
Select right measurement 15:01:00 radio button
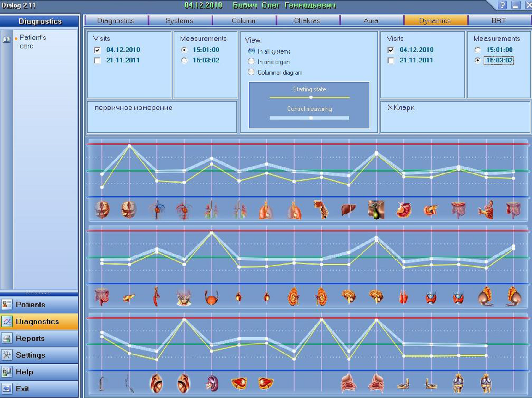(x=477, y=50)
